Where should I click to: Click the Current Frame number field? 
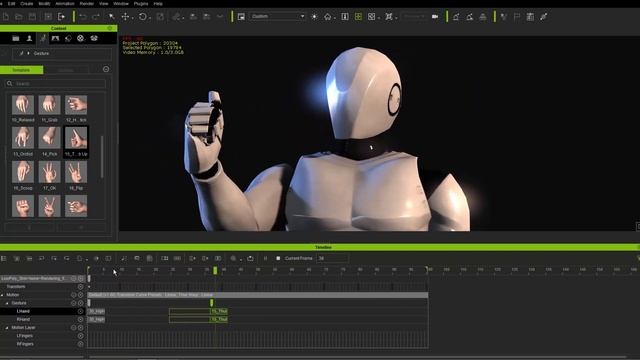pos(332,258)
